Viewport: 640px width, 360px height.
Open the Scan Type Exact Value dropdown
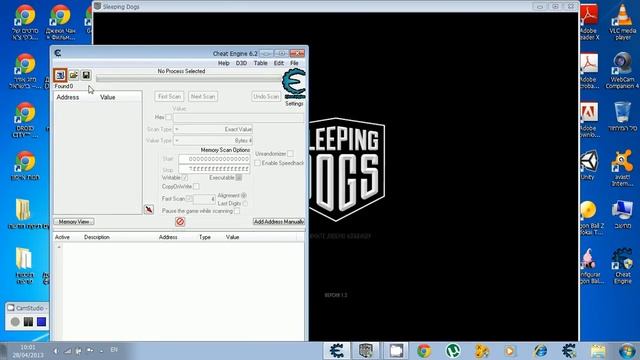click(x=213, y=129)
